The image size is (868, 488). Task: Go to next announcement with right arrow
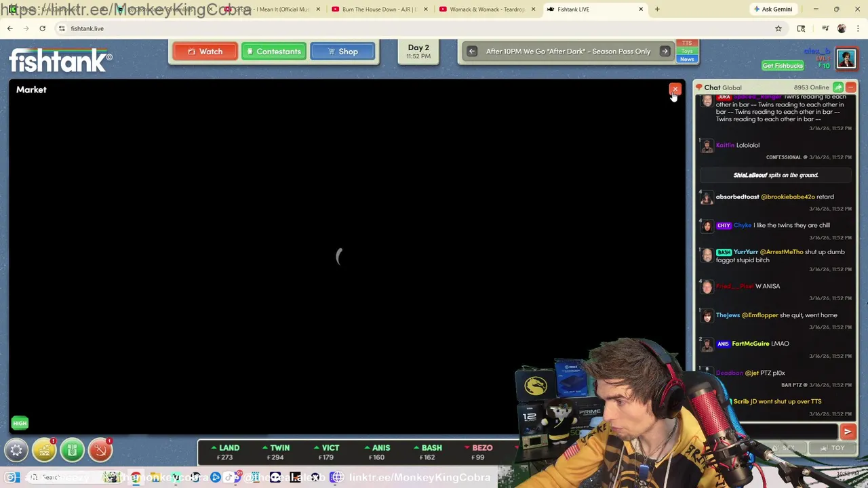coord(665,52)
